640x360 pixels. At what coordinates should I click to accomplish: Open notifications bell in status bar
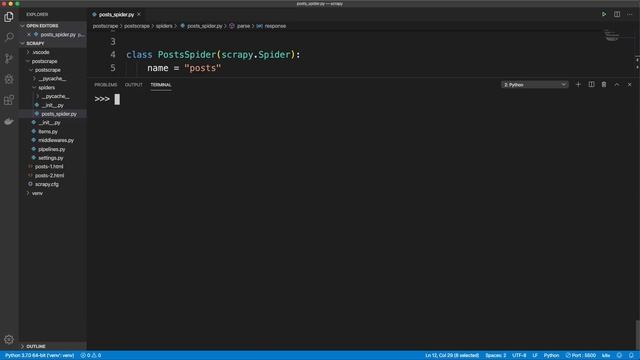click(x=631, y=356)
